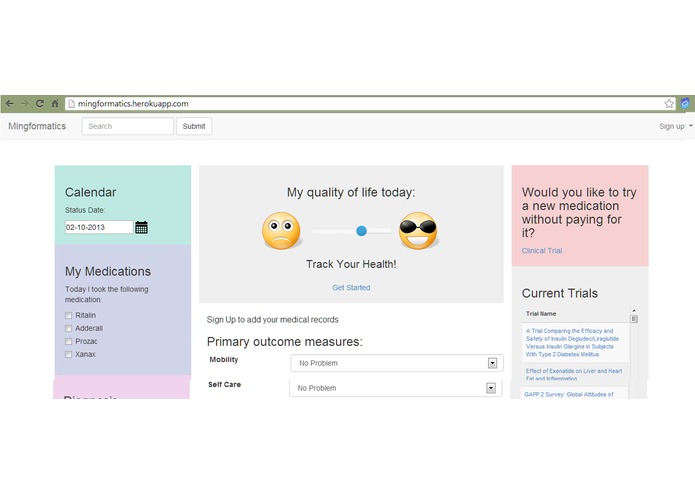Open the Insulin Degludec/Liraglutide trial link
Viewport: 695px width, 494px height.
click(x=572, y=342)
